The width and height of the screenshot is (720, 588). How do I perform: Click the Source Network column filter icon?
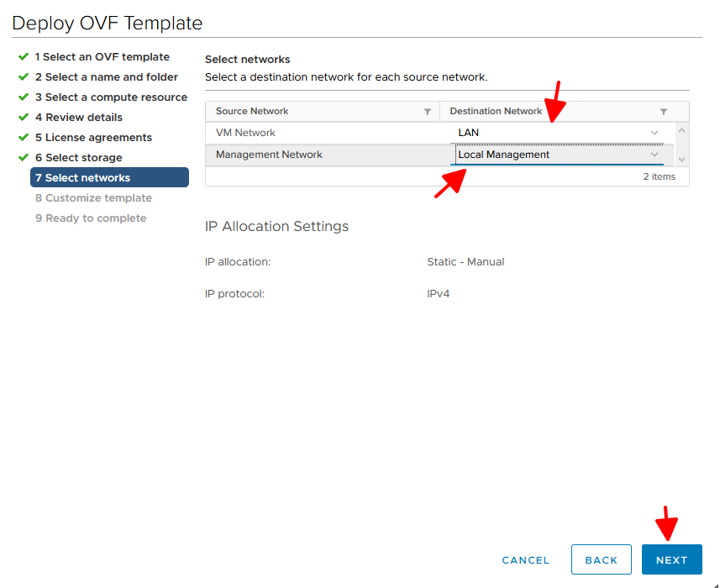coord(428,112)
